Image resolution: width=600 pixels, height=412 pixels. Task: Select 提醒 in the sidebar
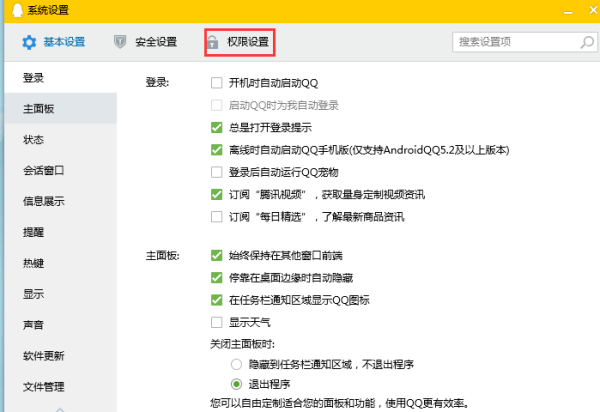pos(60,232)
